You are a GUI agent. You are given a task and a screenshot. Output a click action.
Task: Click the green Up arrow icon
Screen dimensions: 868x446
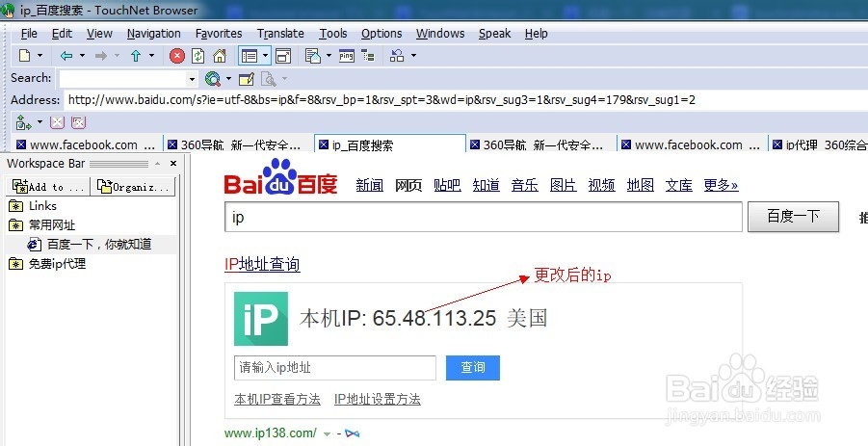[x=136, y=55]
